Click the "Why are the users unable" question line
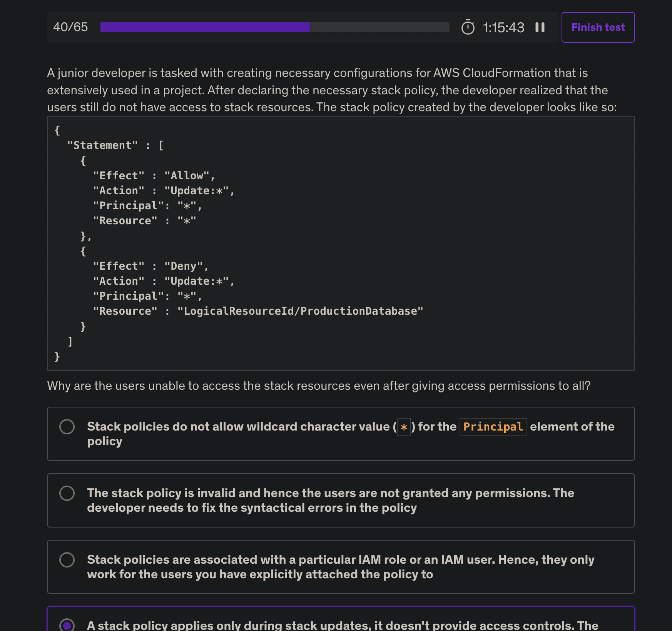Image resolution: width=672 pixels, height=631 pixels. (318, 386)
